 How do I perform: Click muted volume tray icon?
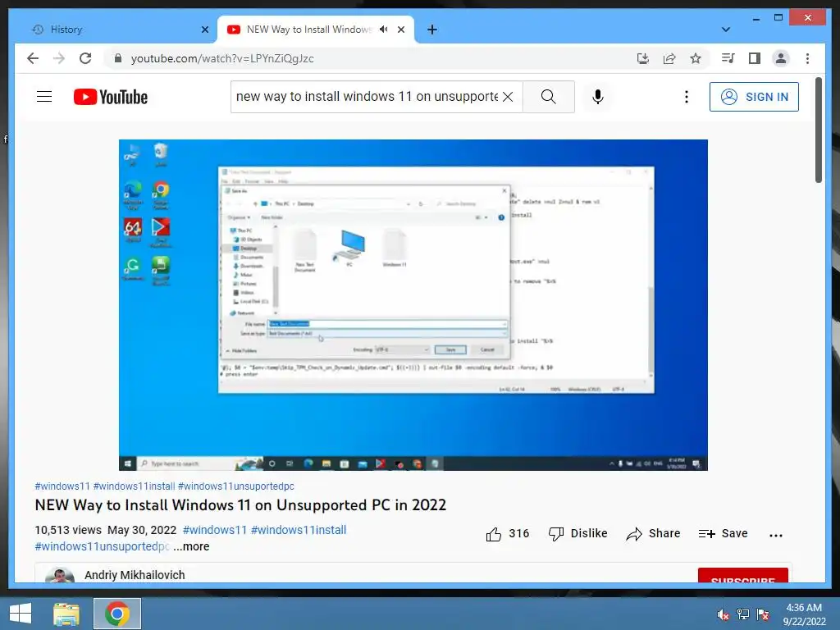point(724,614)
